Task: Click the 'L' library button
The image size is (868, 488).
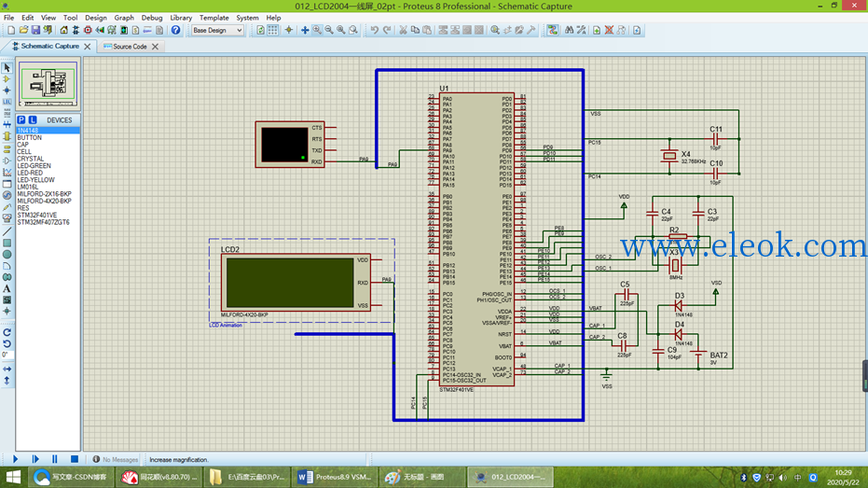Action: [33, 119]
